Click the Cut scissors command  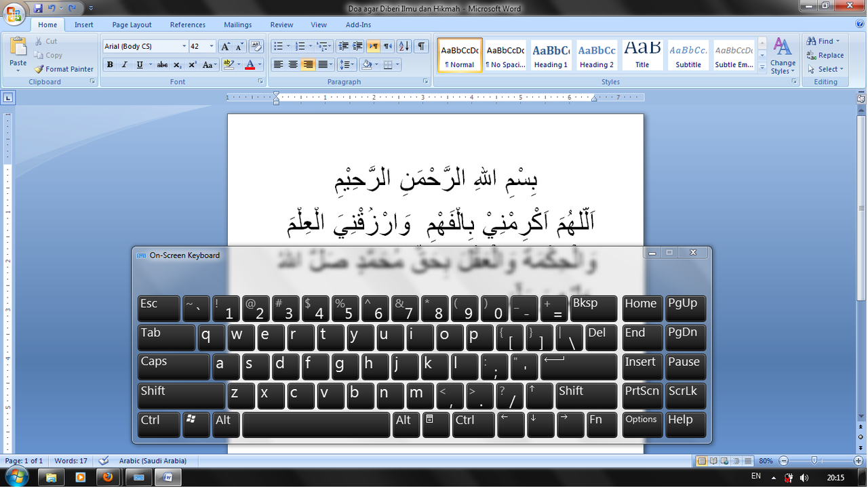pos(46,41)
